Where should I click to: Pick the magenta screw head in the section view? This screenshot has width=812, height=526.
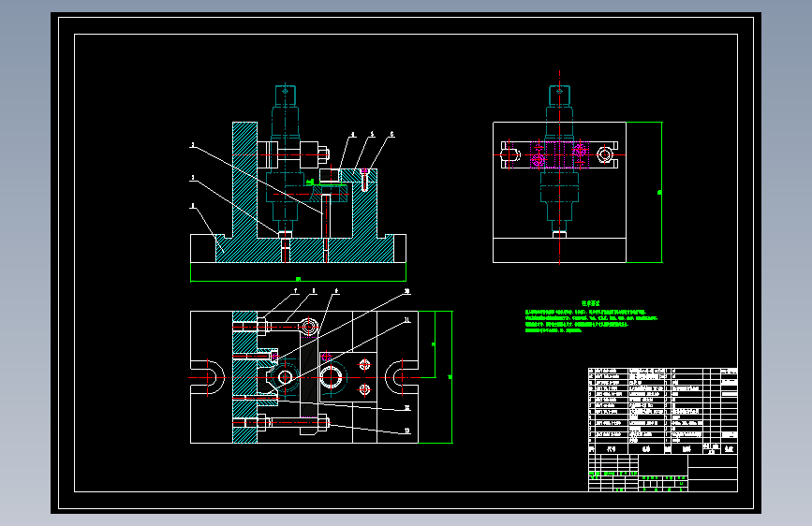364,171
